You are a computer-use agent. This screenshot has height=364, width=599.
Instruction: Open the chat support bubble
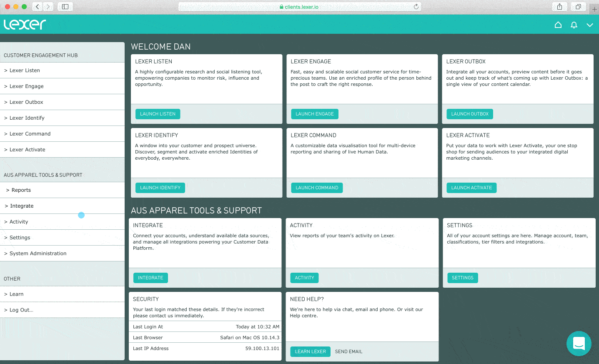pos(579,344)
